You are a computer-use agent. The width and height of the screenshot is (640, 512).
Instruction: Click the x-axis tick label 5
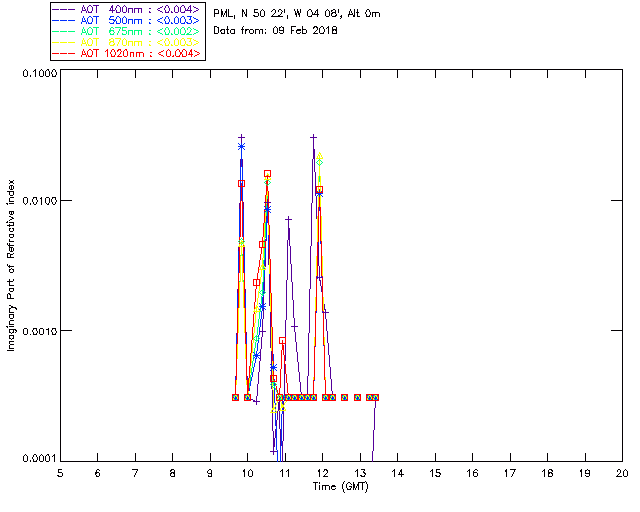(x=60, y=473)
